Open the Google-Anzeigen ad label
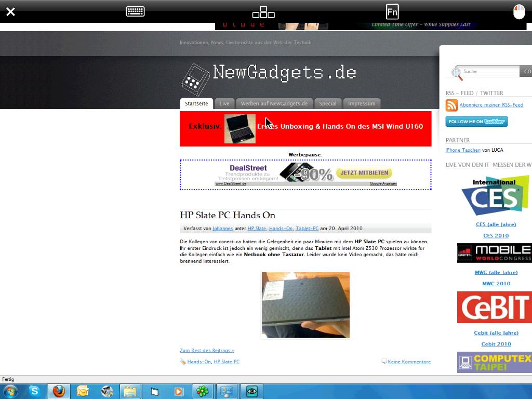Viewport: 532px width, 399px height. pyautogui.click(x=383, y=183)
